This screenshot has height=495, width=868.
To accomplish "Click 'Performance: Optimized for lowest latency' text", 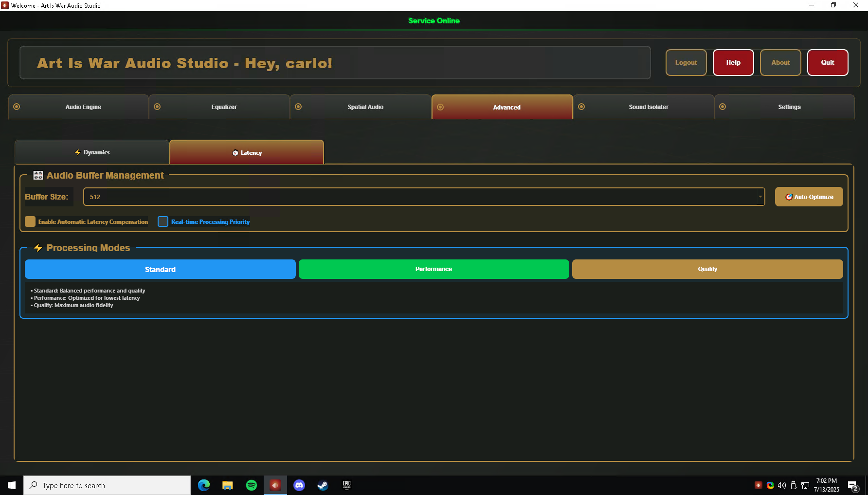I will pos(87,298).
